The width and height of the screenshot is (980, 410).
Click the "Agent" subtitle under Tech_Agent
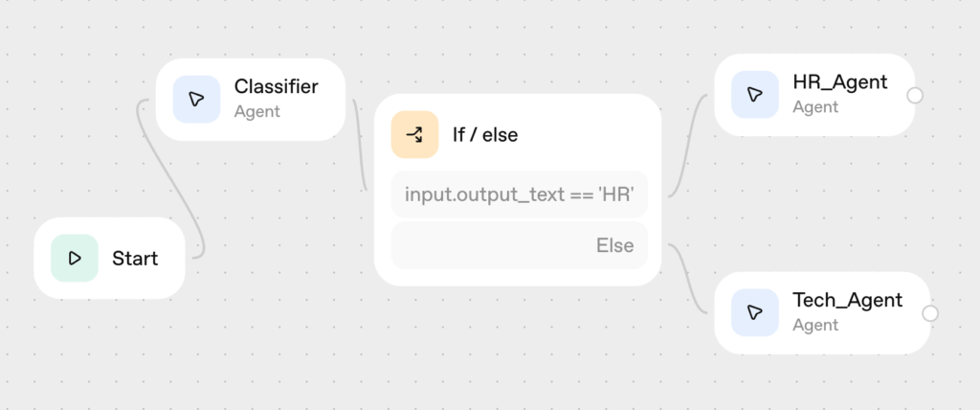click(815, 325)
